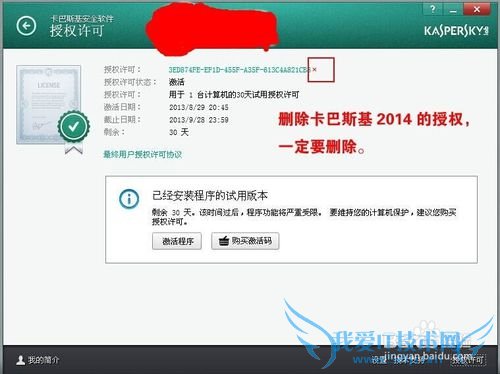Click the 授权许可 page title

click(77, 31)
